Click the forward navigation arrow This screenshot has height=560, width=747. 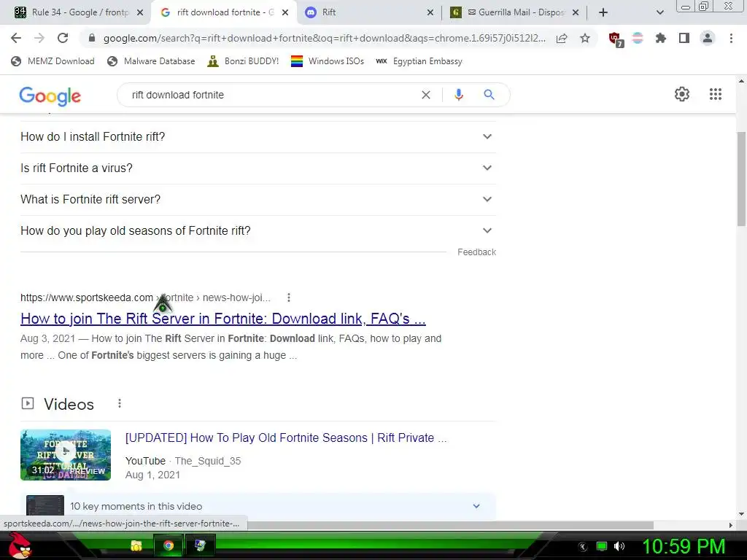[39, 38]
